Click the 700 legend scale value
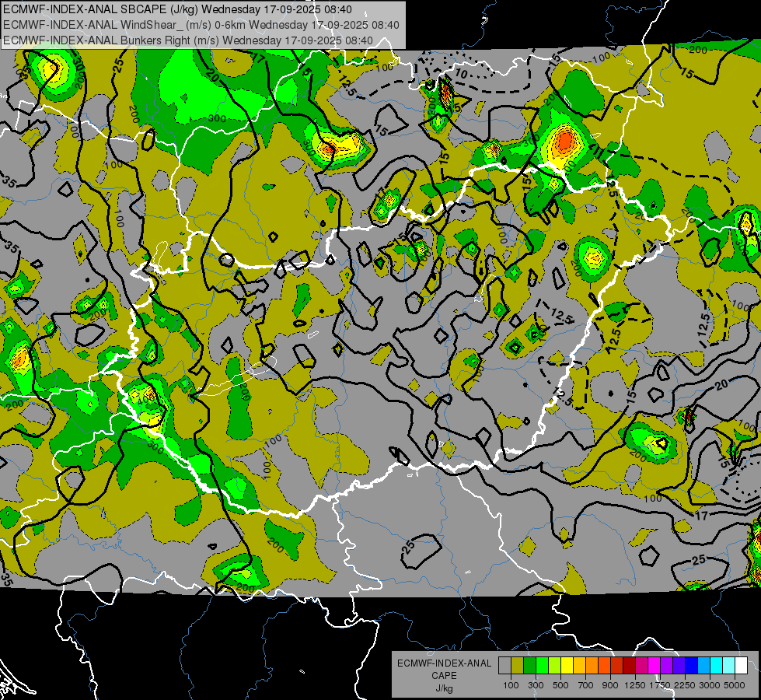 [x=586, y=685]
